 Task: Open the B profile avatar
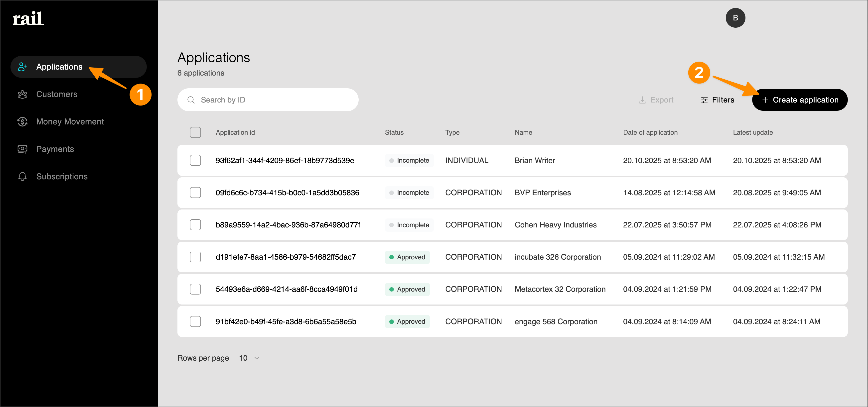pyautogui.click(x=735, y=18)
